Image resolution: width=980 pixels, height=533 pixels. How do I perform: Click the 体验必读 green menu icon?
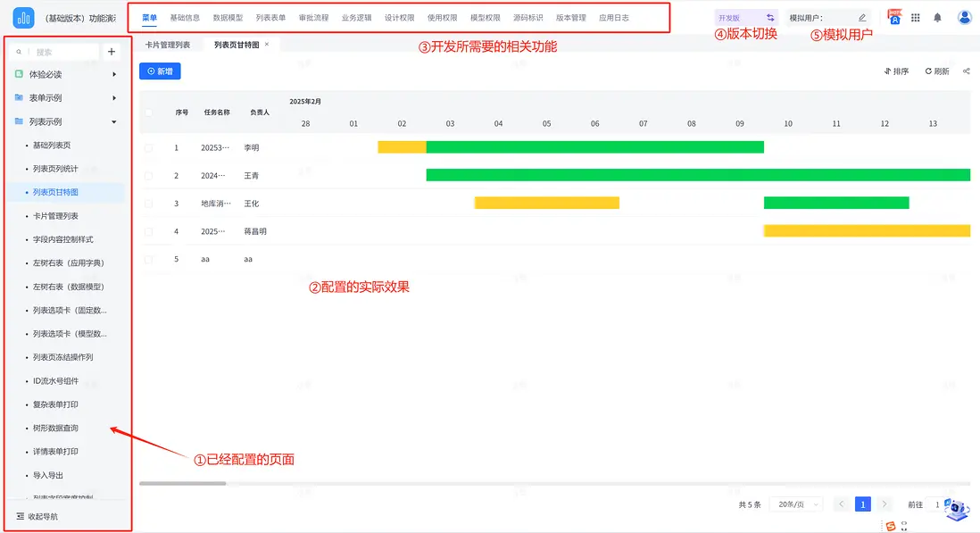click(19, 74)
